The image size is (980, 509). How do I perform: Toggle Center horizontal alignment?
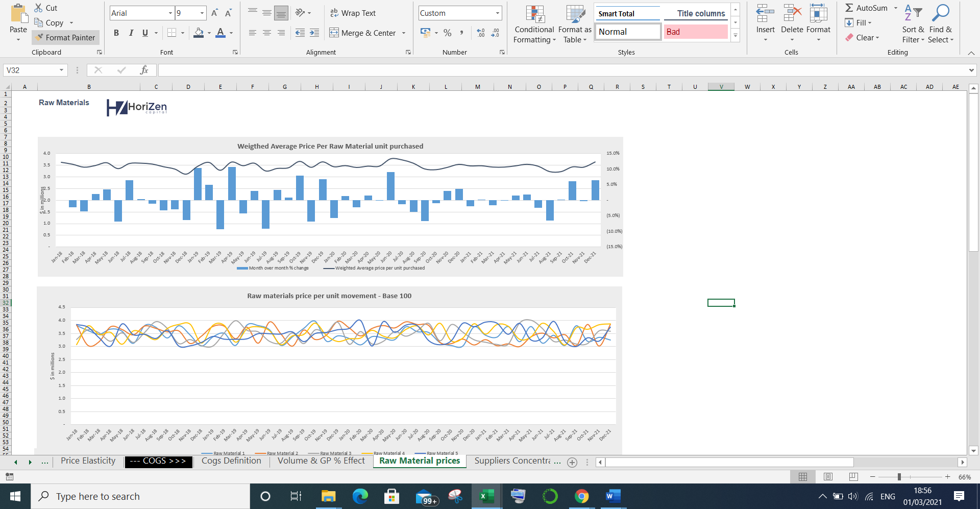click(x=267, y=33)
